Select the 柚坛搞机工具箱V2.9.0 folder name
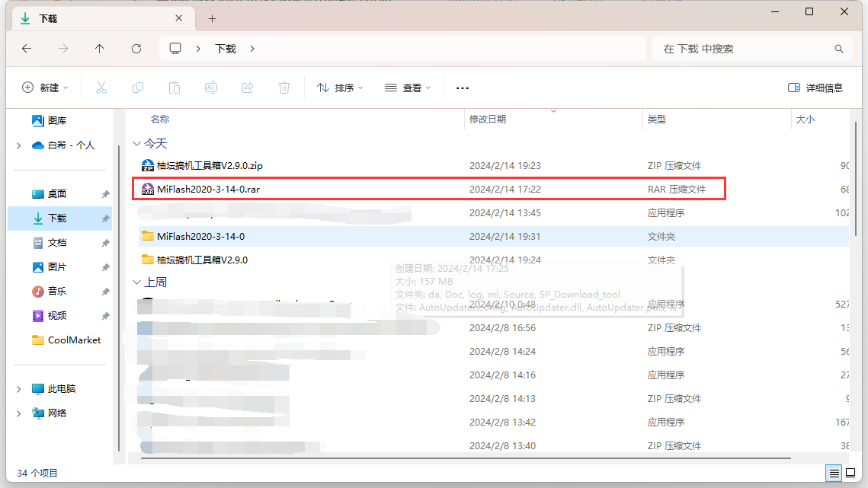The height and width of the screenshot is (488, 868). pyautogui.click(x=202, y=260)
